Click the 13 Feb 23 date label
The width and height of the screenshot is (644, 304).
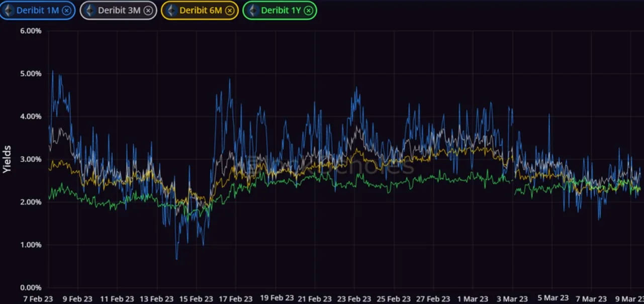(156, 298)
